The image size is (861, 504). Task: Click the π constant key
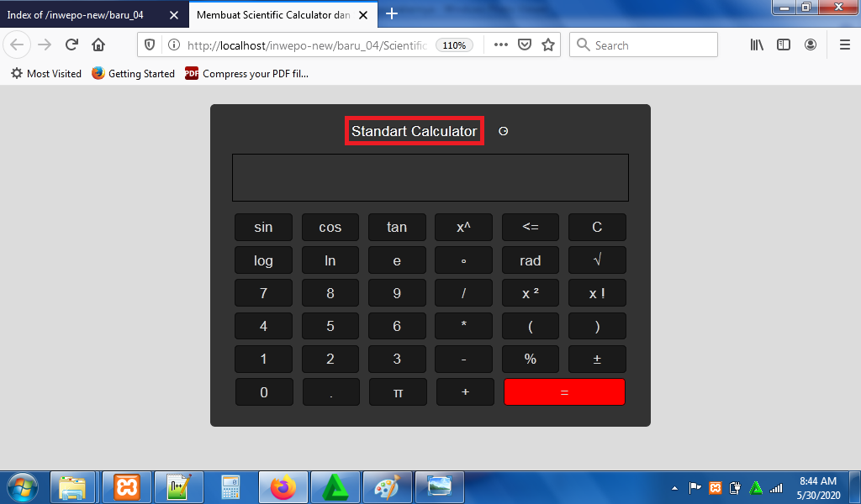pos(398,392)
